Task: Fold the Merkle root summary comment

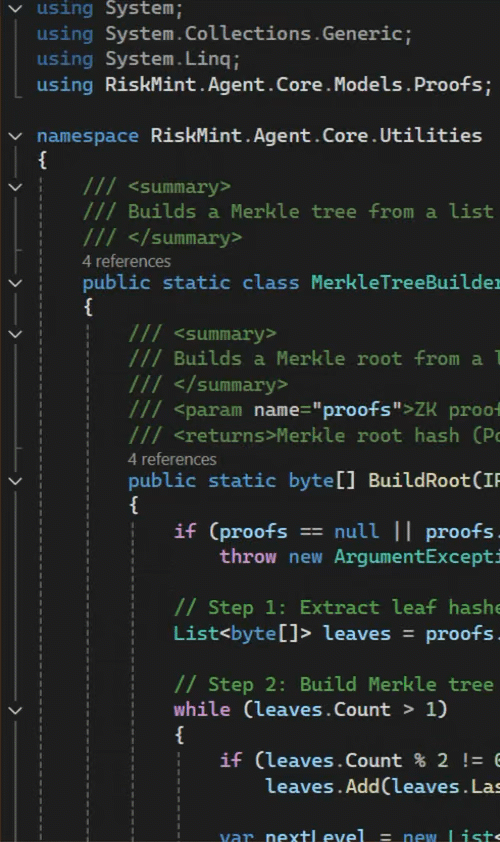Action: click(16, 333)
